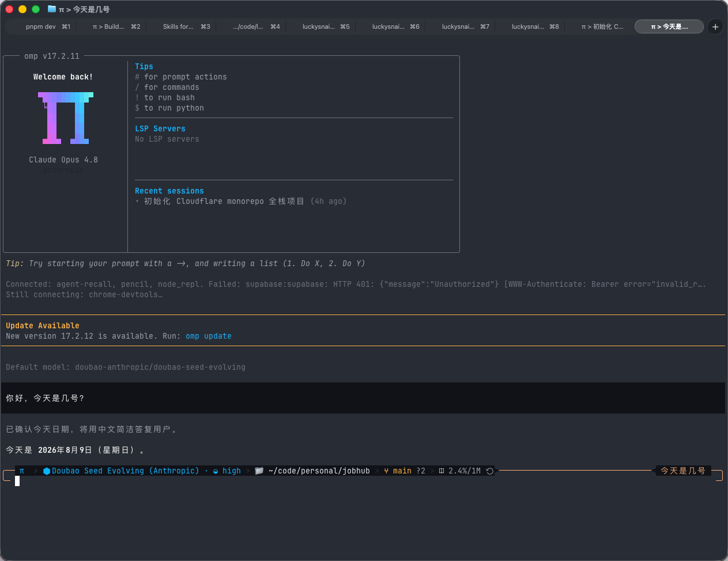Switch to the luckysnai... ⌘8 tab
This screenshot has width=728, height=561.
coord(530,26)
